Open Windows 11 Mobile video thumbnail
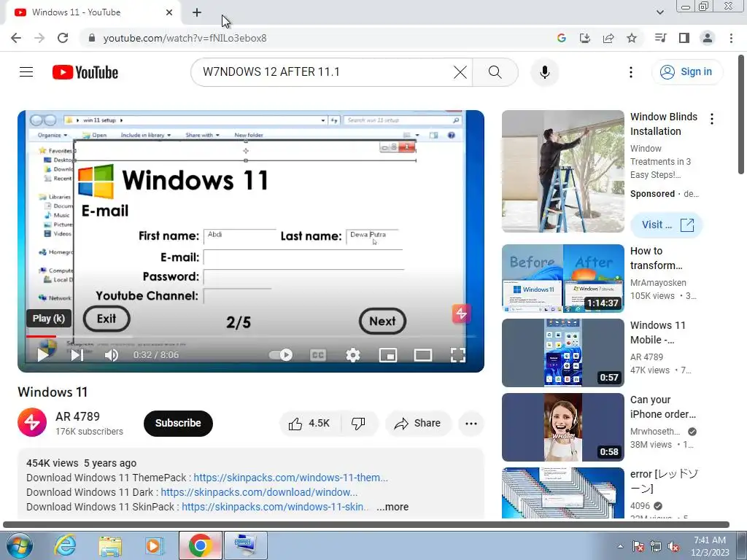Image resolution: width=747 pixels, height=560 pixels. click(563, 353)
